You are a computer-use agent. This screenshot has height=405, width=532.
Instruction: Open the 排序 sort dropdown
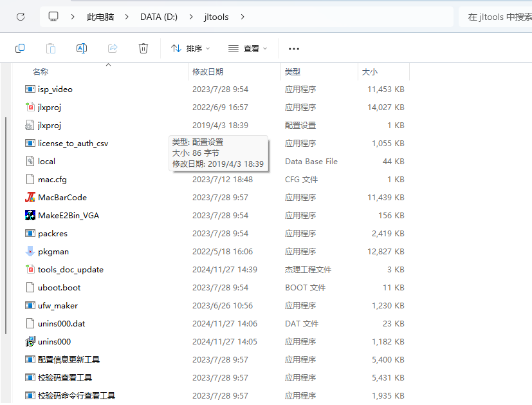point(190,48)
